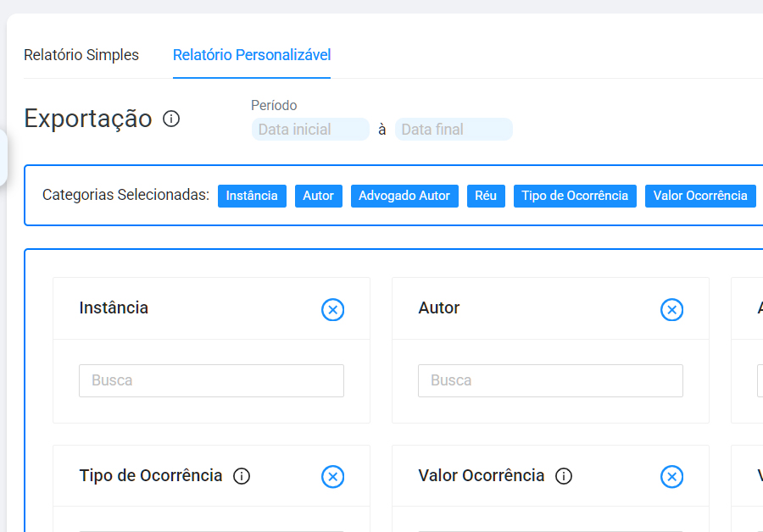This screenshot has height=532, width=763.
Task: Remove the Valor Ocorrência card
Action: pos(672,477)
